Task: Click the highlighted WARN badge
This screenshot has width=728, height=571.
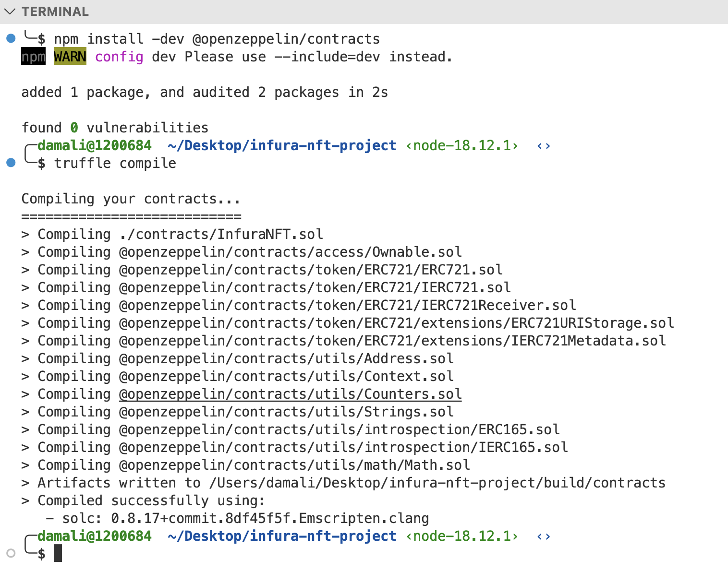Action: 70,57
